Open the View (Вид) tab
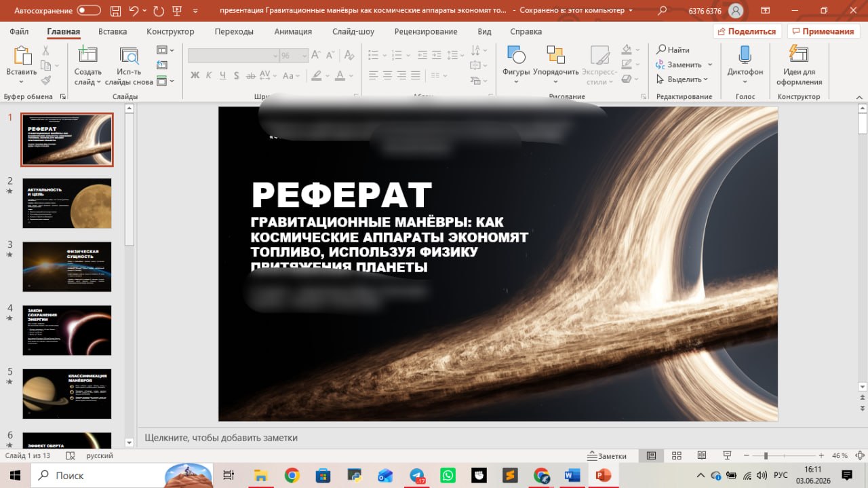 coord(484,31)
